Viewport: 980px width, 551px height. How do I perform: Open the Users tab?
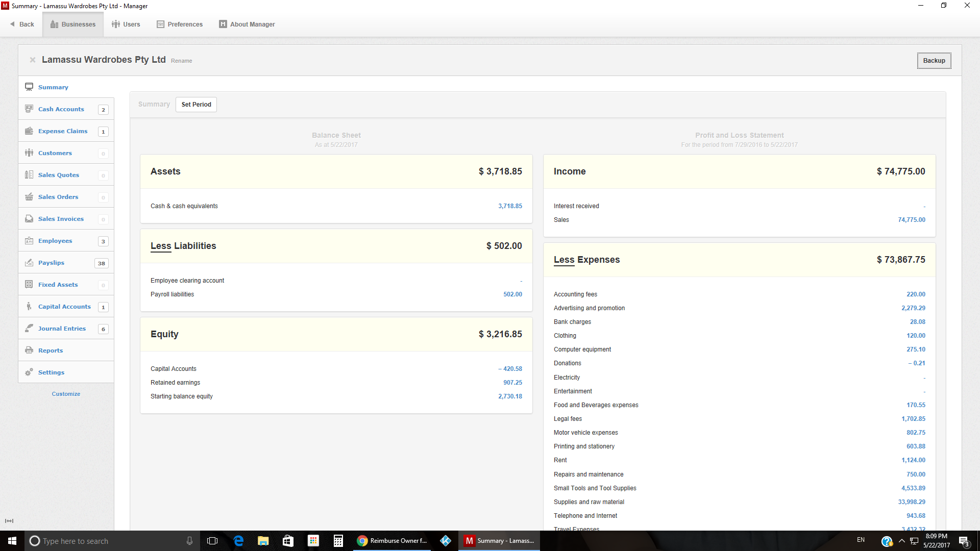pos(126,24)
